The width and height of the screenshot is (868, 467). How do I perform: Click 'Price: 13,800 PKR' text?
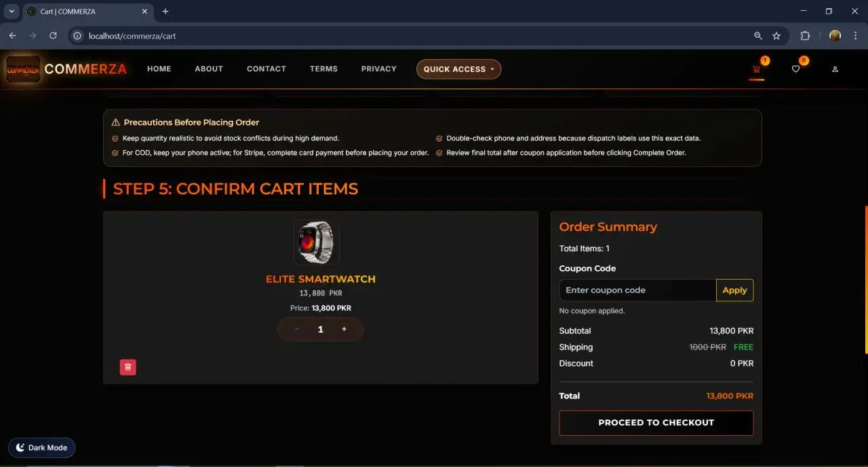pos(321,308)
